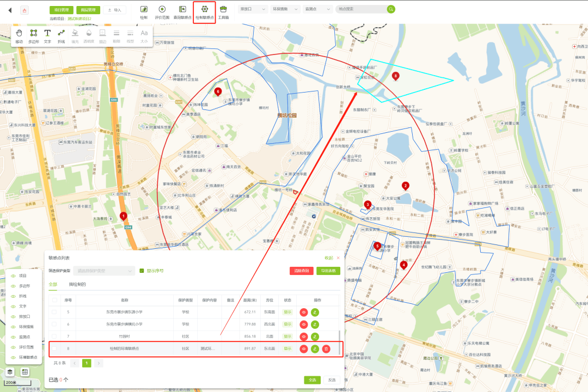The width and height of the screenshot is (588, 392).
Task: Open the 筛选保护类型 filter dropdown
Action: click(105, 271)
